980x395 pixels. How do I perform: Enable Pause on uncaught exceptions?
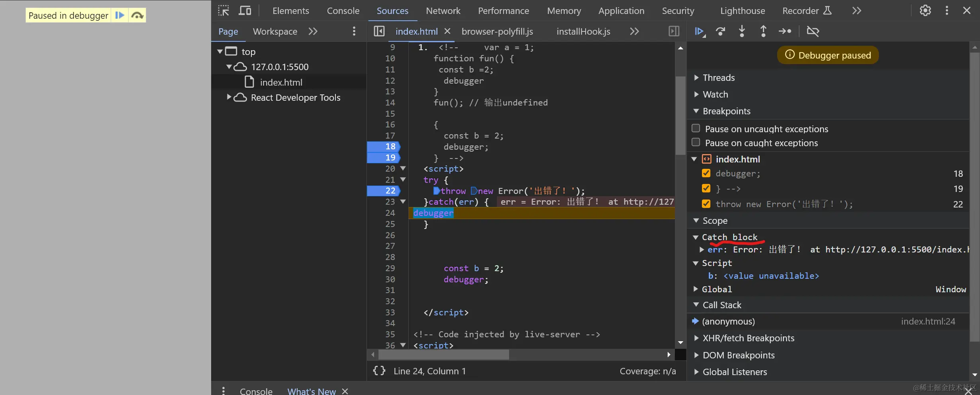click(696, 128)
